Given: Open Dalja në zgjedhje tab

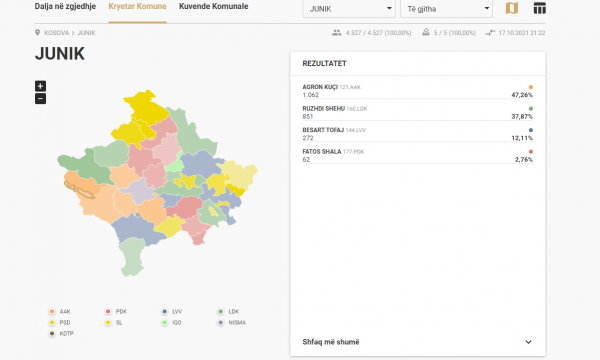Looking at the screenshot, I should [x=65, y=7].
